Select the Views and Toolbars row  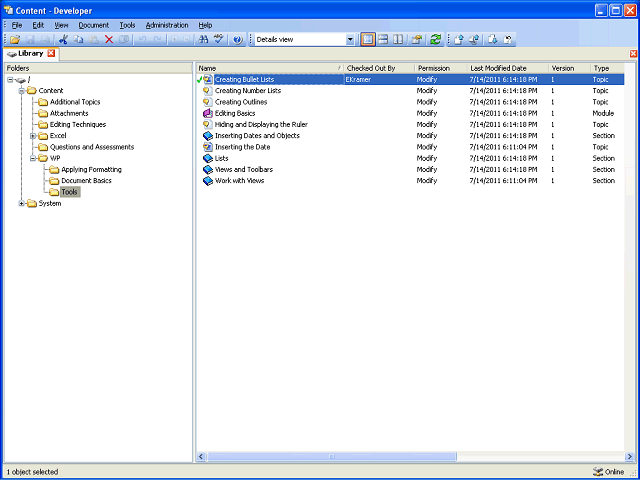tap(410, 169)
